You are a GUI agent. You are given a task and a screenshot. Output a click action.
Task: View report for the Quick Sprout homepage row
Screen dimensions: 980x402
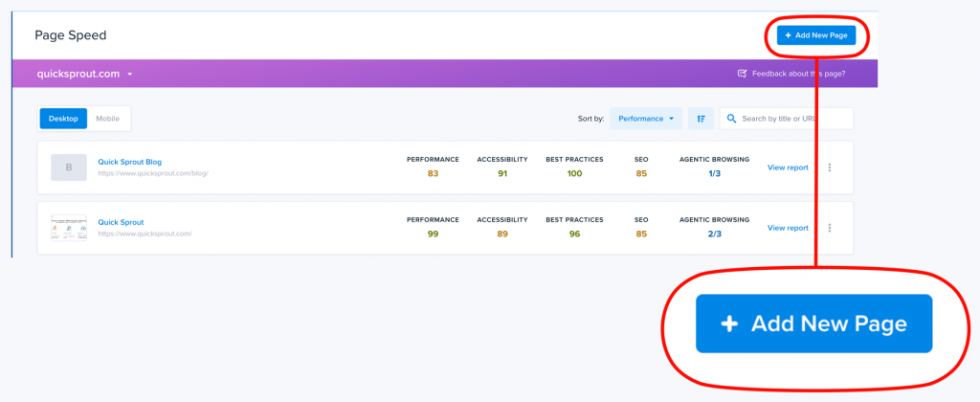[788, 228]
